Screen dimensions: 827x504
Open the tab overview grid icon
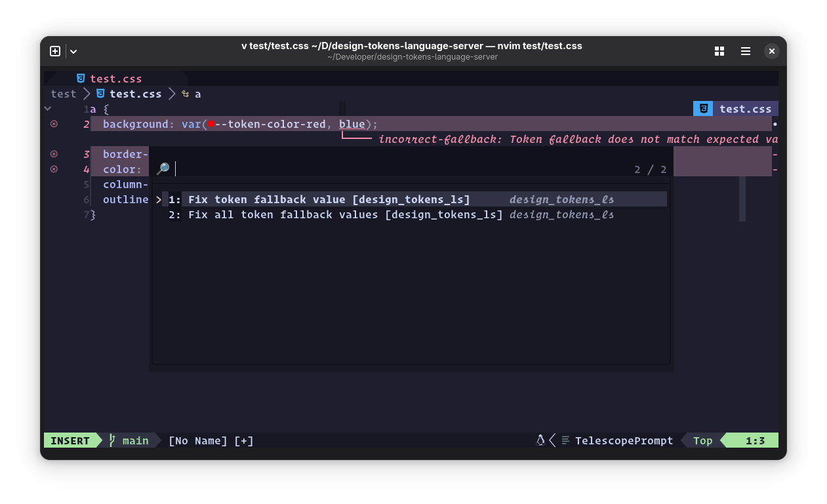click(719, 51)
